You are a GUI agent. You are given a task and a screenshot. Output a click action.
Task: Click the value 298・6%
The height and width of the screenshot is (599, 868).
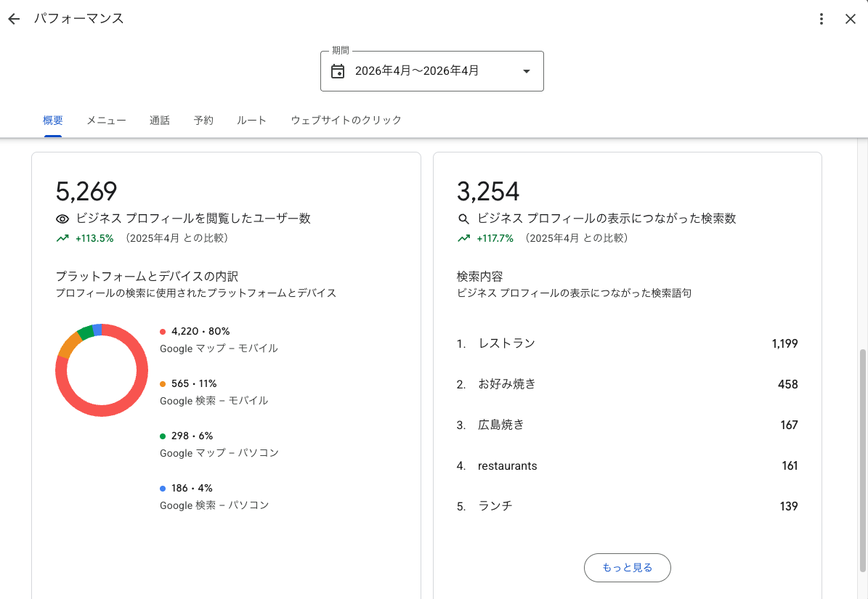pyautogui.click(x=192, y=436)
